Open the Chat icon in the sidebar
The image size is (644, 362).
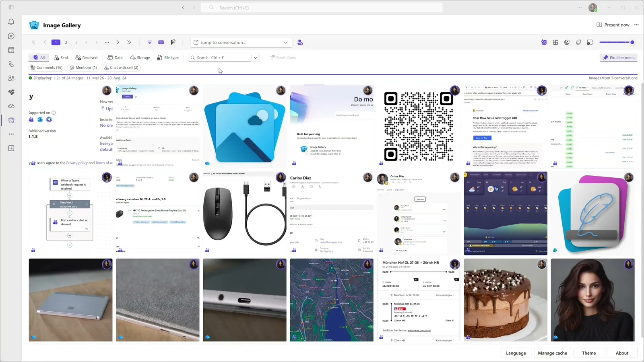coord(11,36)
